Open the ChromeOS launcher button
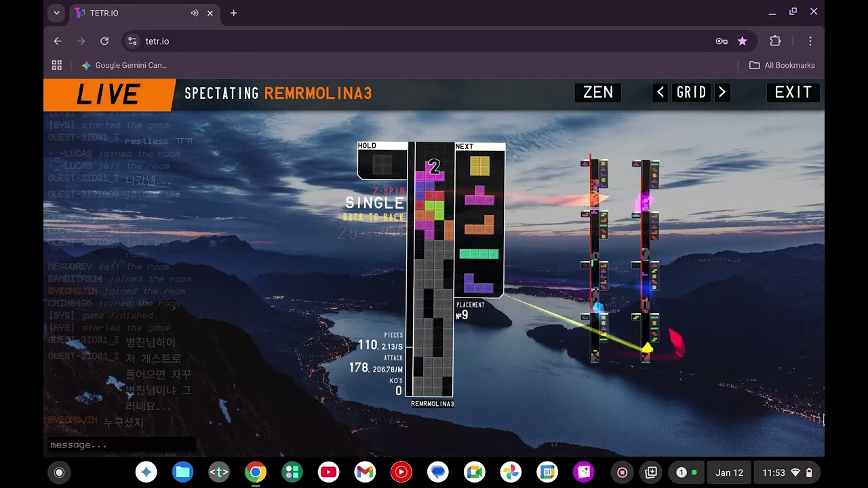 click(x=59, y=472)
